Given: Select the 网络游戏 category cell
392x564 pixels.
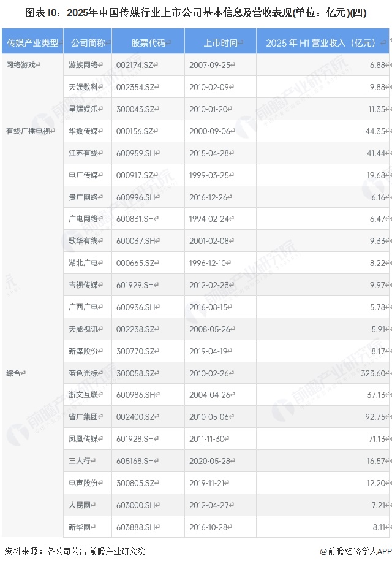Looking at the screenshot, I should click(x=21, y=65).
